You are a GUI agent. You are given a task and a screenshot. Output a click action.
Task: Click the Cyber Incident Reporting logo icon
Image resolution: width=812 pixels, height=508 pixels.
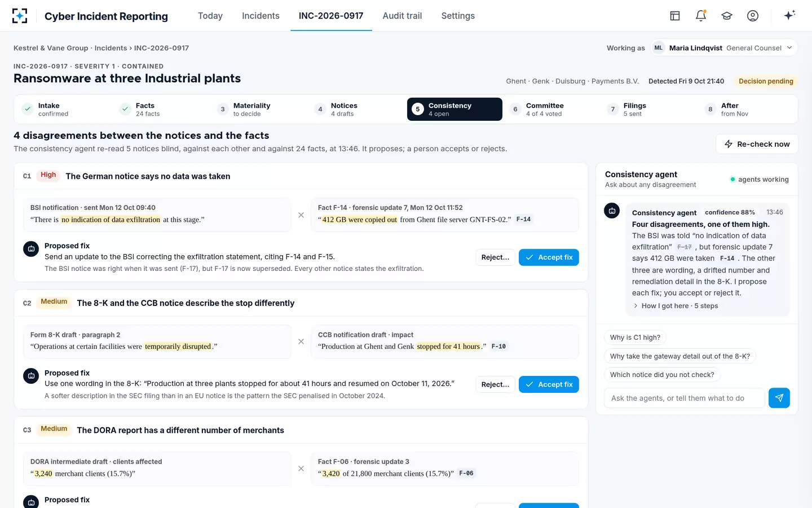pos(20,16)
